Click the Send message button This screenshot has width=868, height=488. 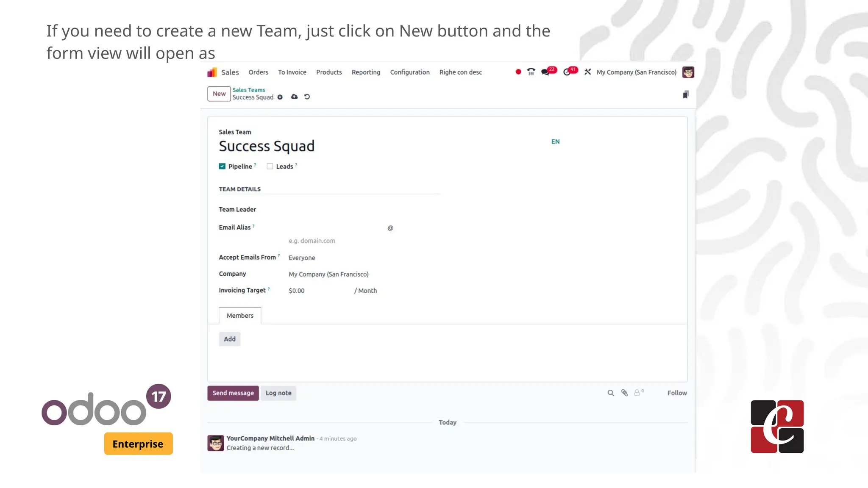[x=233, y=393]
